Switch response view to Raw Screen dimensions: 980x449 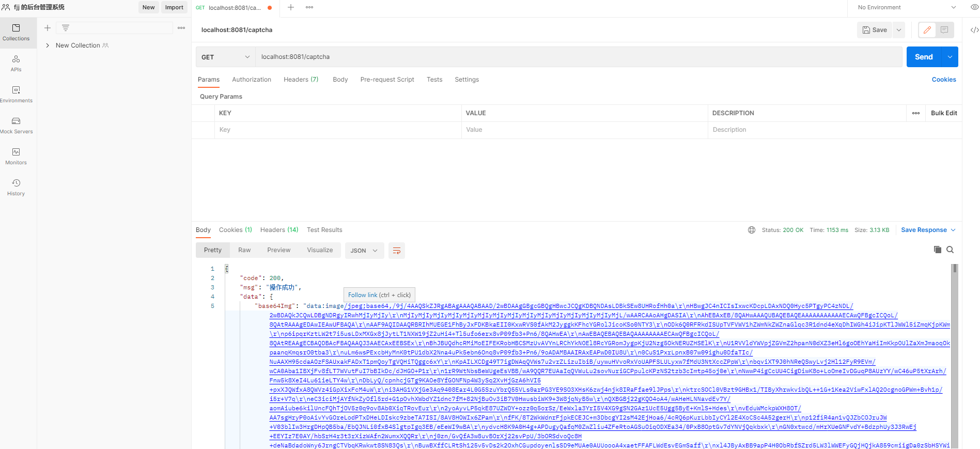[244, 250]
